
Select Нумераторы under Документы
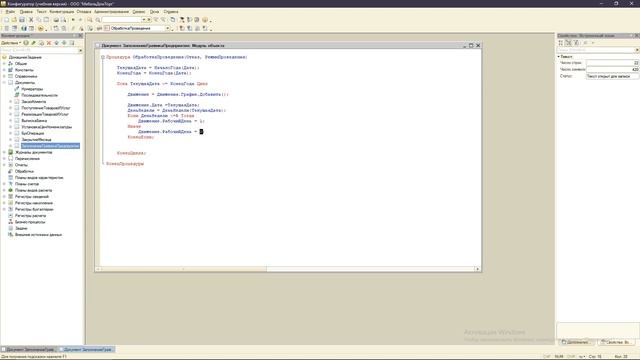pyautogui.click(x=32, y=89)
